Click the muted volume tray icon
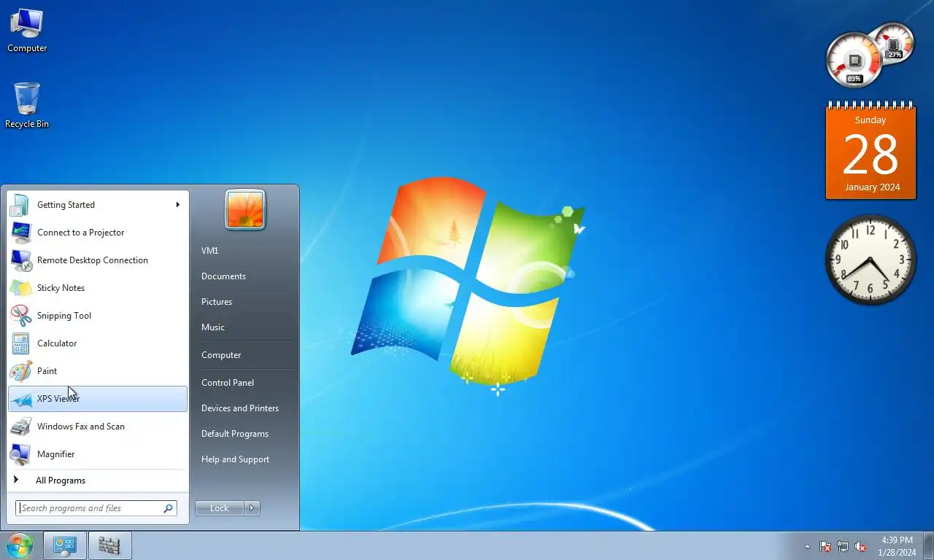Image resolution: width=934 pixels, height=560 pixels. click(x=860, y=546)
